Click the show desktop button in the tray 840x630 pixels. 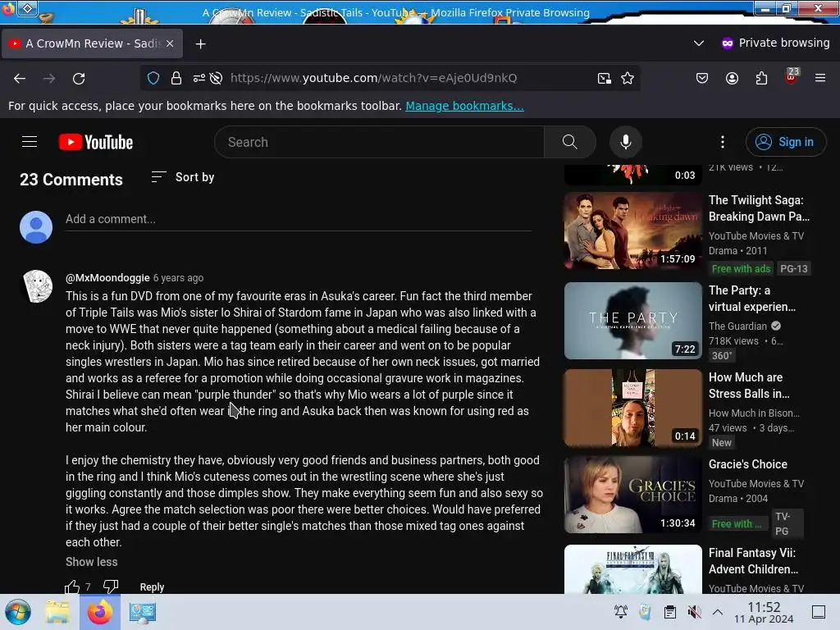(x=818, y=612)
